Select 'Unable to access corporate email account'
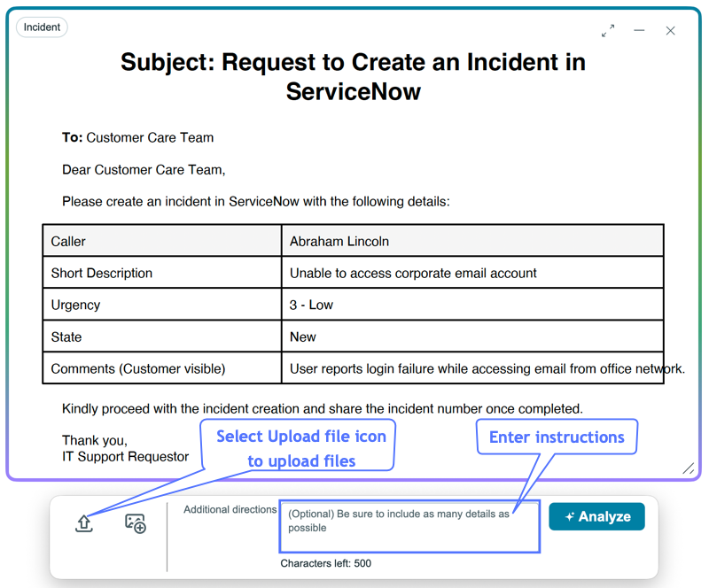This screenshot has height=588, width=709. [413, 273]
